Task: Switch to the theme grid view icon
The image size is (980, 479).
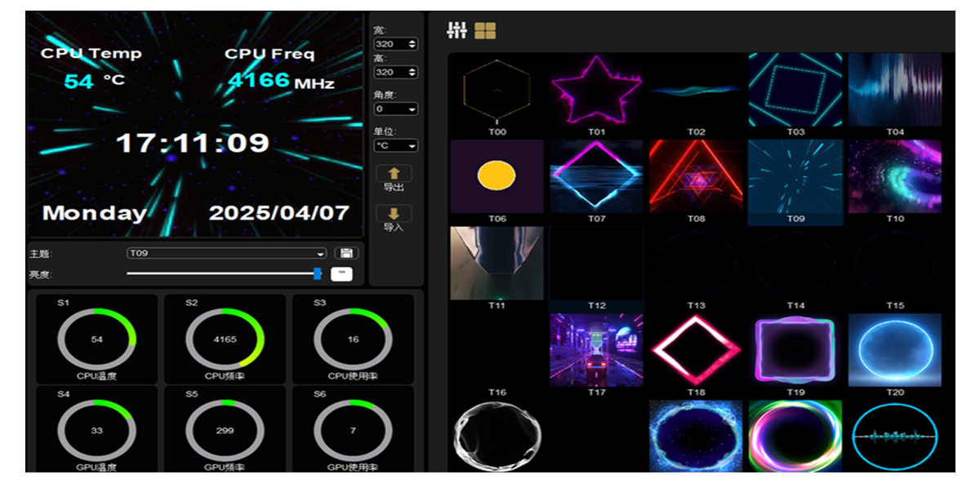Action: click(x=485, y=30)
